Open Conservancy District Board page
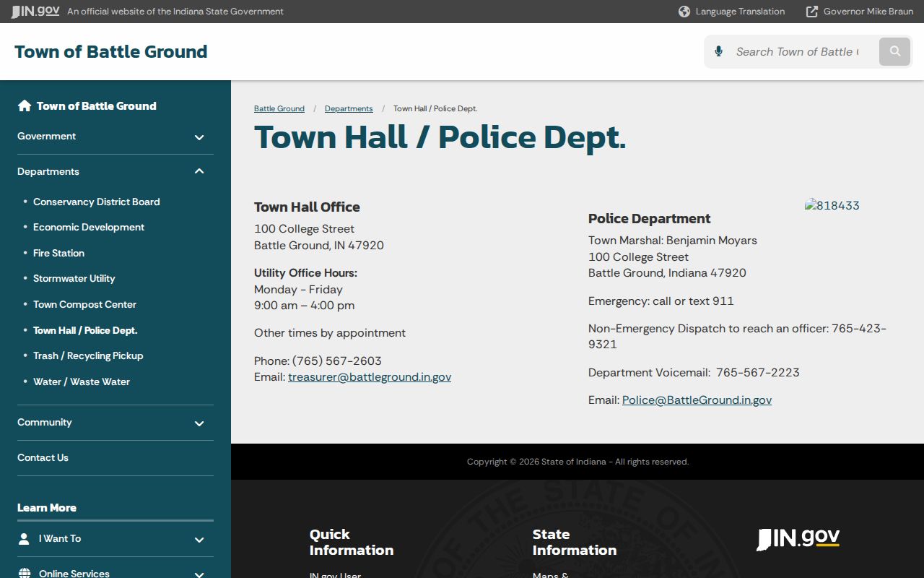 coord(97,202)
